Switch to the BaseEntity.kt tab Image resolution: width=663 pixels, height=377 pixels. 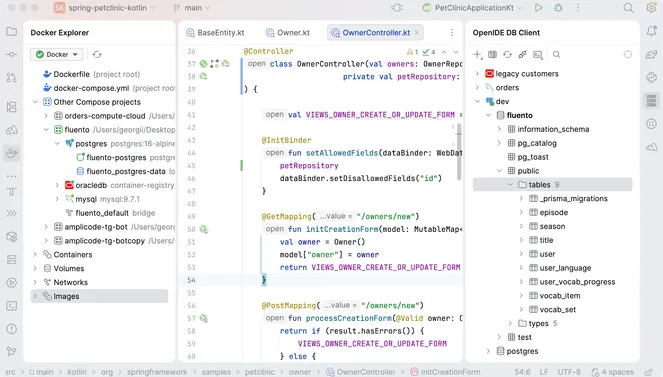[x=216, y=33]
